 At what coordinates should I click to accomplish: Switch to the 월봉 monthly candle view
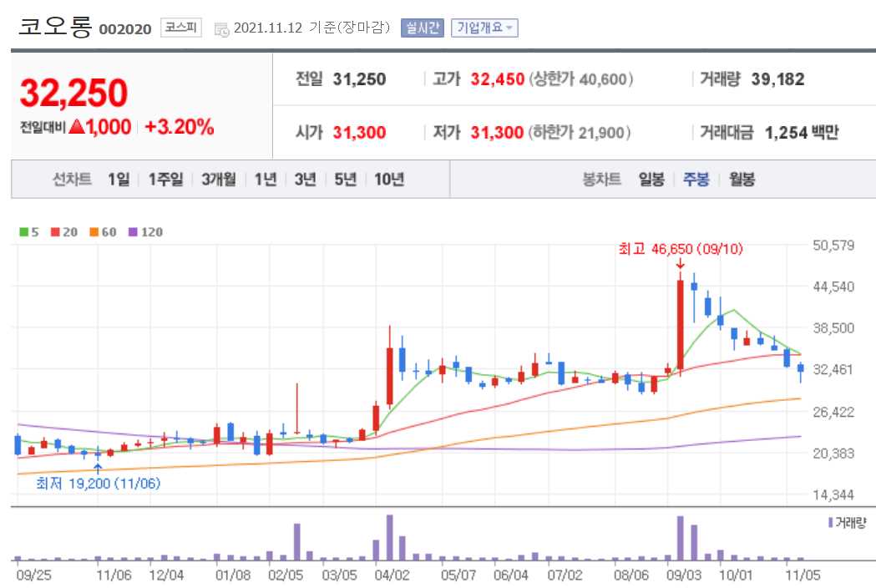point(741,179)
